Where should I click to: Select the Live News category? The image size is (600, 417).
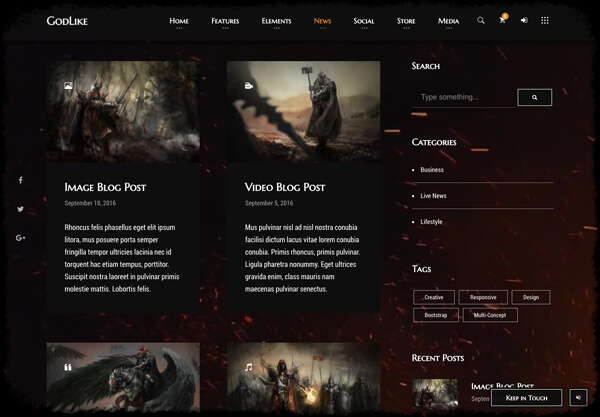pos(433,196)
